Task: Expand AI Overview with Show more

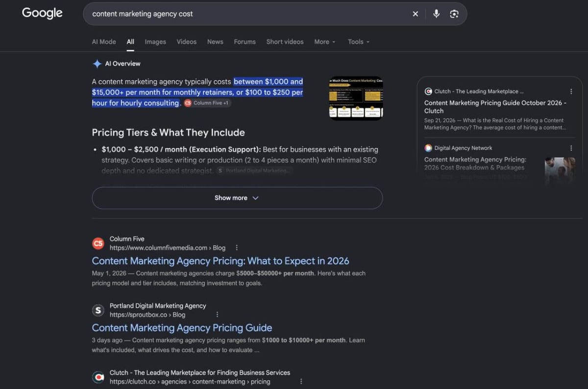Action: [237, 198]
